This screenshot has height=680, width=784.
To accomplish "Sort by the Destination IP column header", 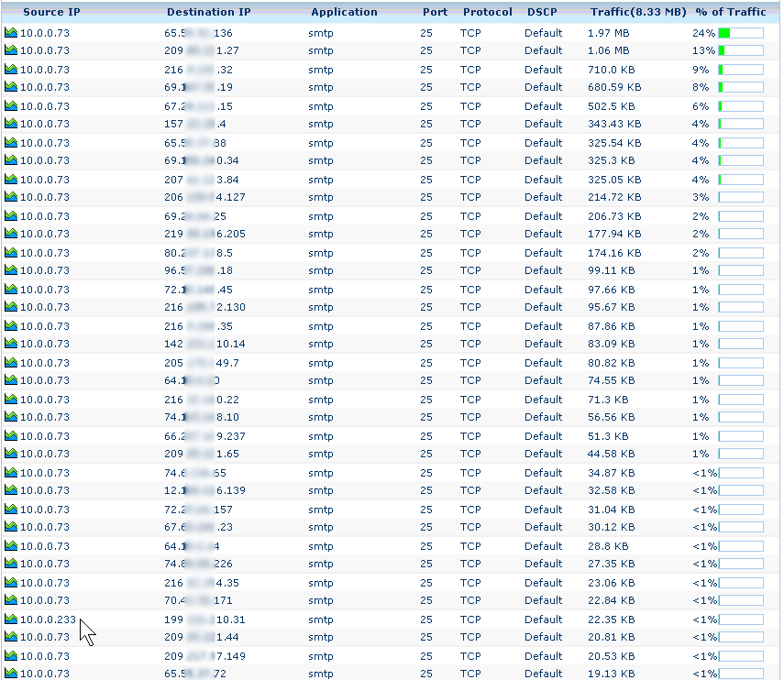I will pyautogui.click(x=208, y=12).
